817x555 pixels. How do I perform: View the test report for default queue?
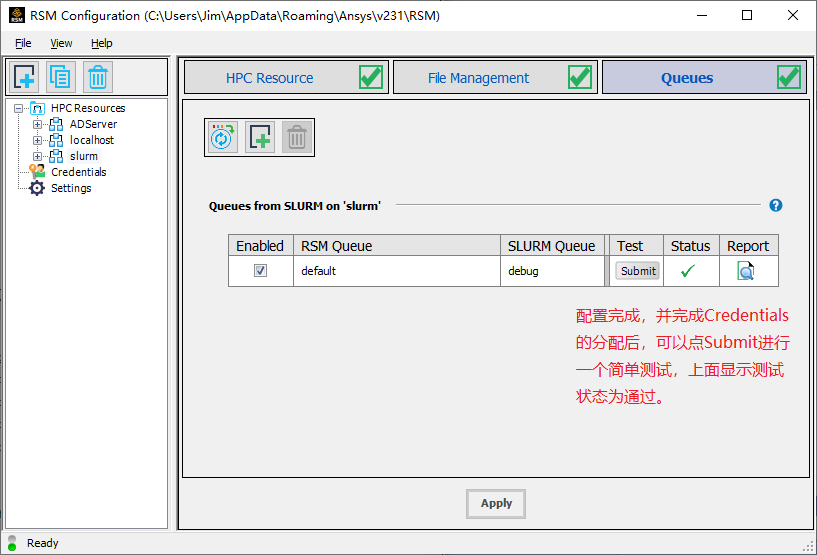pyautogui.click(x=746, y=271)
